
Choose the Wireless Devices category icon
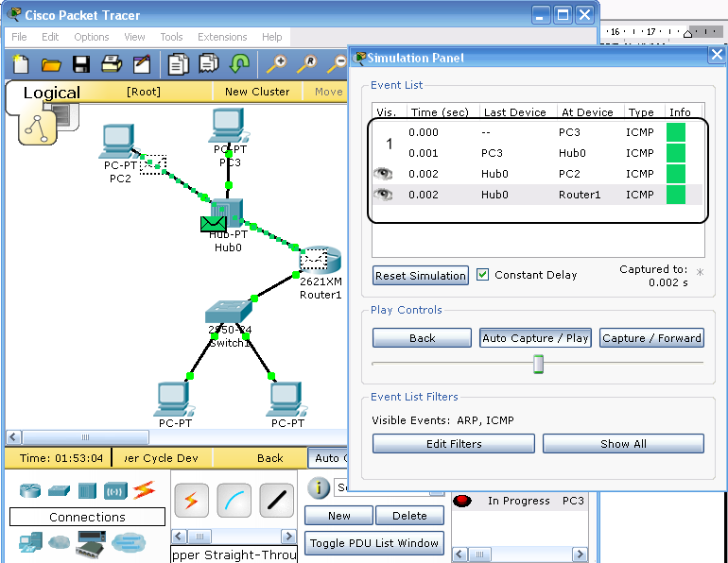point(115,490)
